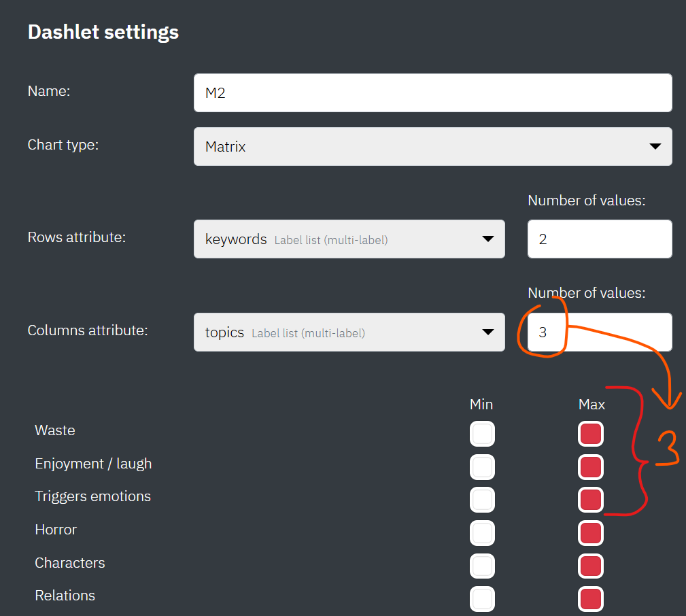Toggle Max for the Characters topic
Viewport: 686px width, 616px height.
[x=590, y=566]
